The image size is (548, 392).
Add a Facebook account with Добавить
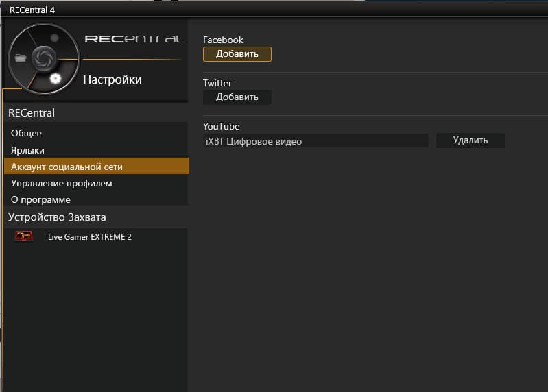click(237, 54)
